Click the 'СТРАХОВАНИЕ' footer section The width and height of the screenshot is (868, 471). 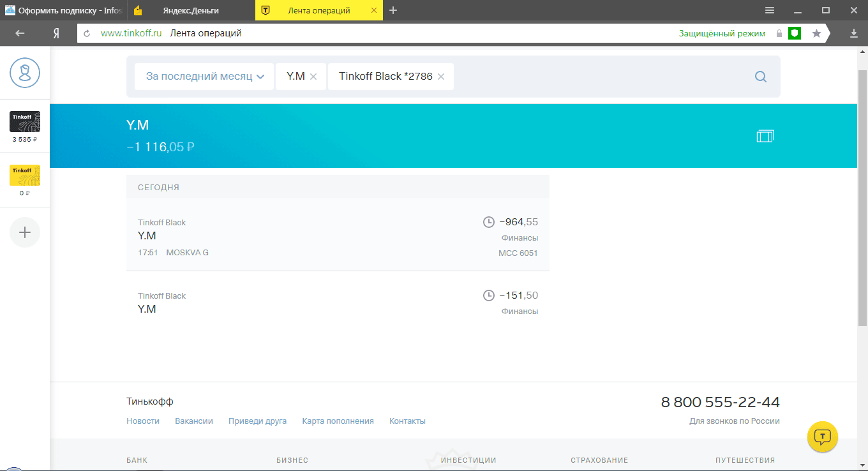[599, 460]
